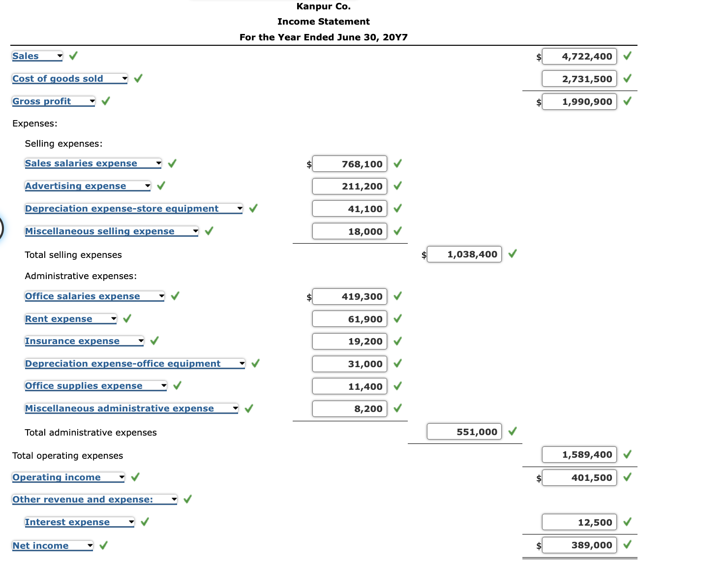728x566 pixels.
Task: Click checkmark beside 768,100 amount
Action: coord(398,163)
